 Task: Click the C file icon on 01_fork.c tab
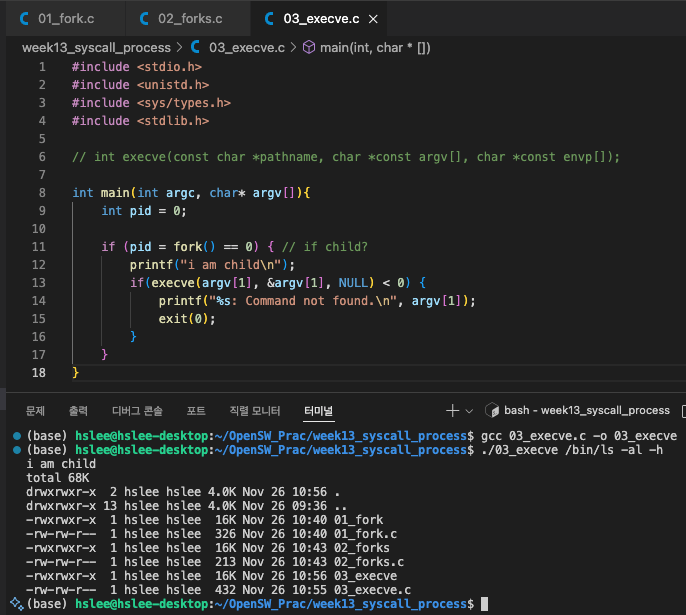(22, 19)
